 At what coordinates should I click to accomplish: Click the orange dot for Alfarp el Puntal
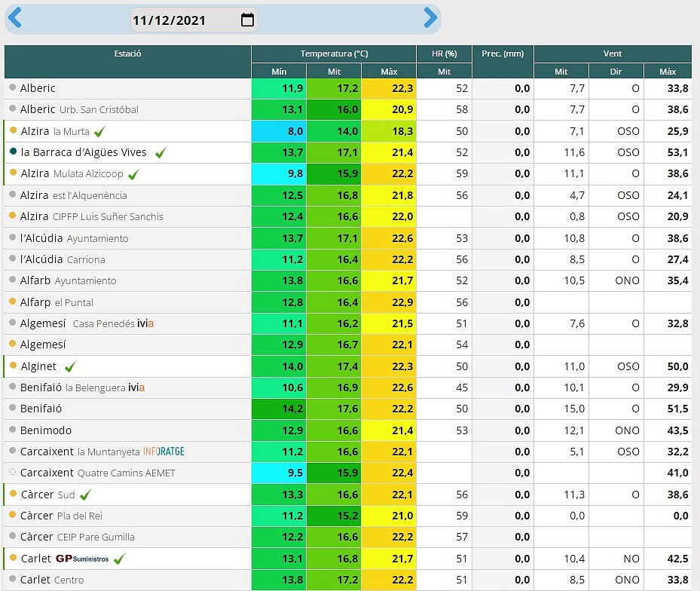(x=13, y=302)
